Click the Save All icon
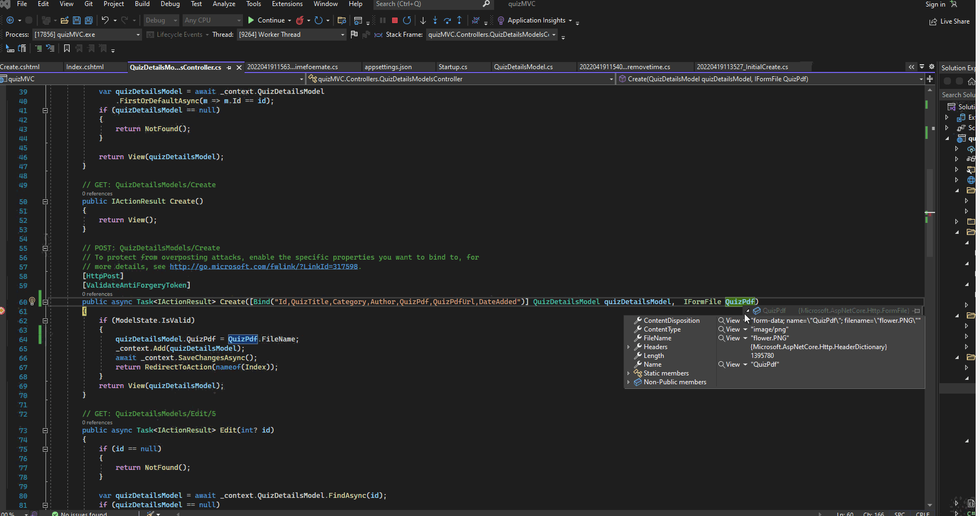 (x=88, y=20)
